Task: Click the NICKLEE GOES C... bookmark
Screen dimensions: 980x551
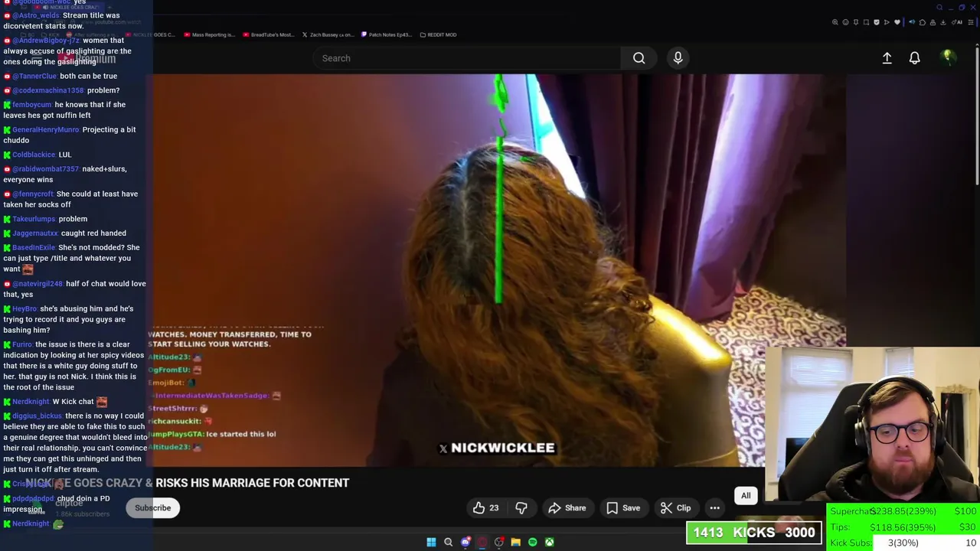Action: pos(150,34)
